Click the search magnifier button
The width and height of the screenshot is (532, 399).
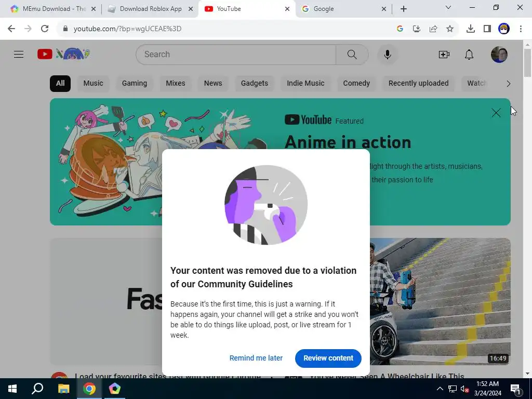pos(352,54)
